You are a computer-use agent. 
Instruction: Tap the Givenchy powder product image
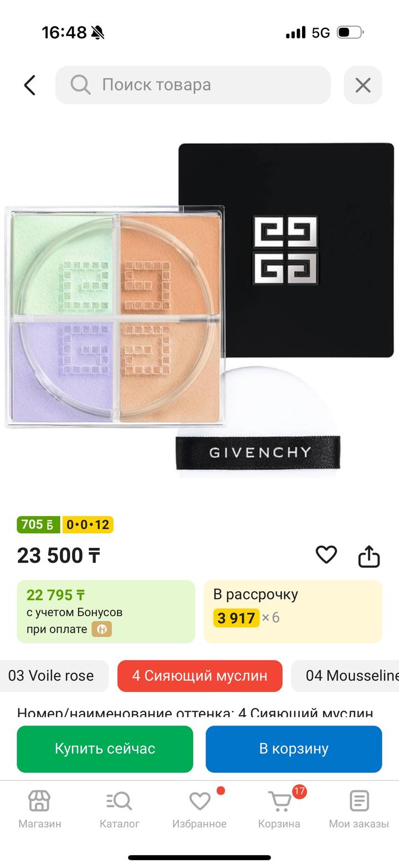point(199,311)
